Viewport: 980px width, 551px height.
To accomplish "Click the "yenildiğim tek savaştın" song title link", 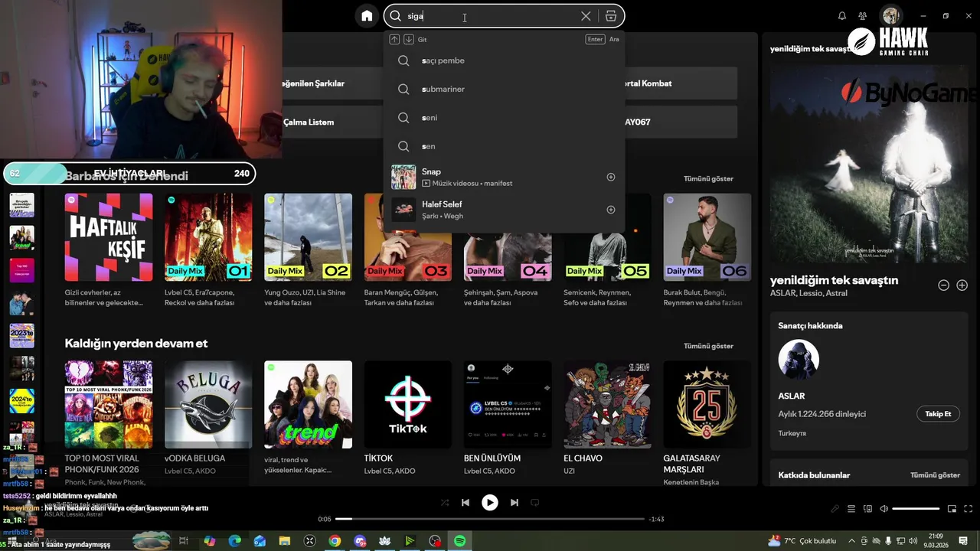I will pos(834,280).
